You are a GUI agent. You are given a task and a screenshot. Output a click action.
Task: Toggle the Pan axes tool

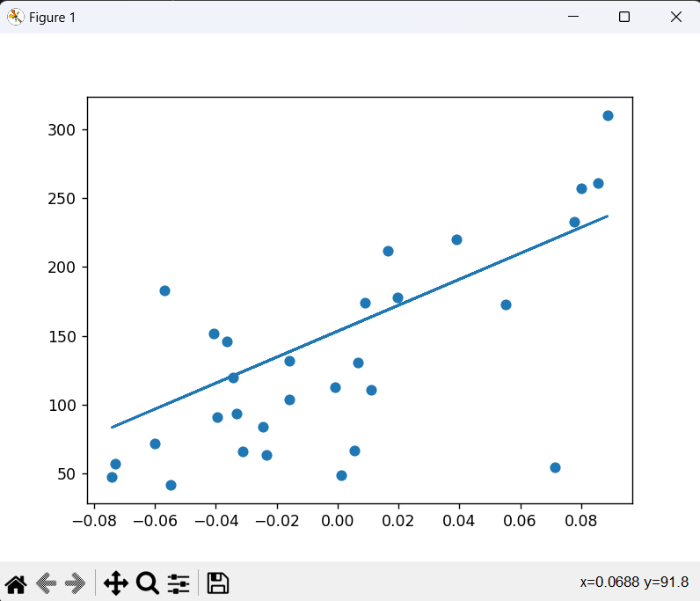pyautogui.click(x=116, y=583)
